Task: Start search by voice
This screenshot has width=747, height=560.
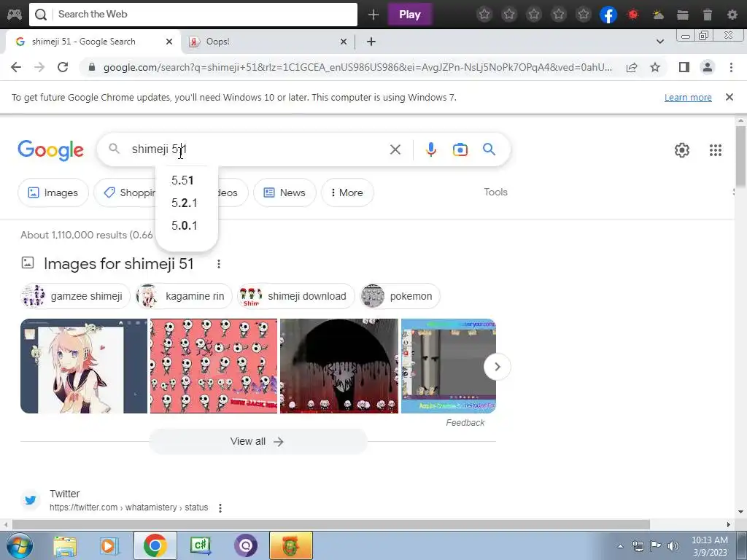Action: click(x=430, y=149)
